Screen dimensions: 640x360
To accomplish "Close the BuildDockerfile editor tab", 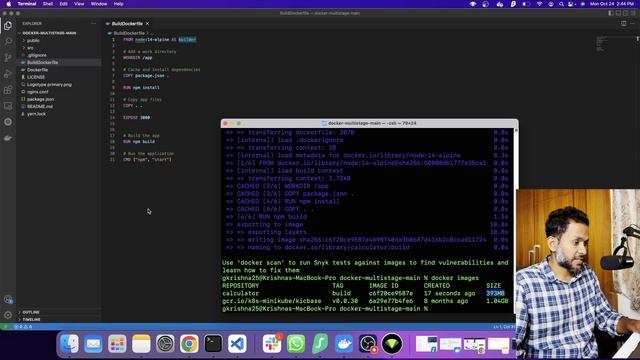I will pos(147,24).
